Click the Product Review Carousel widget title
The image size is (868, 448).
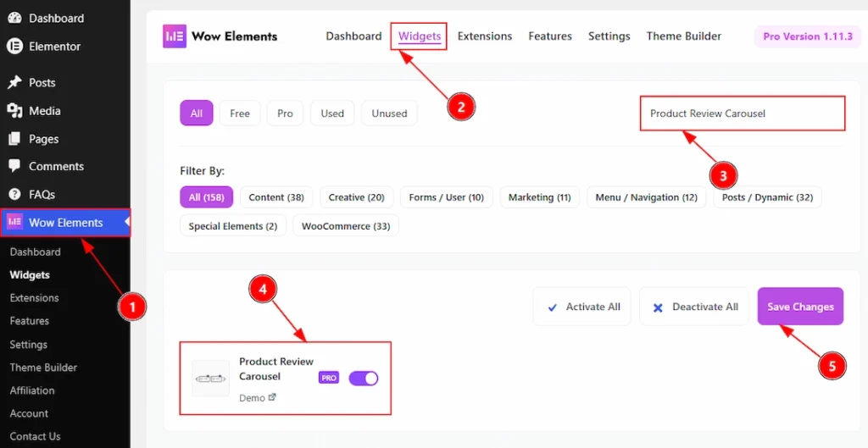276,369
